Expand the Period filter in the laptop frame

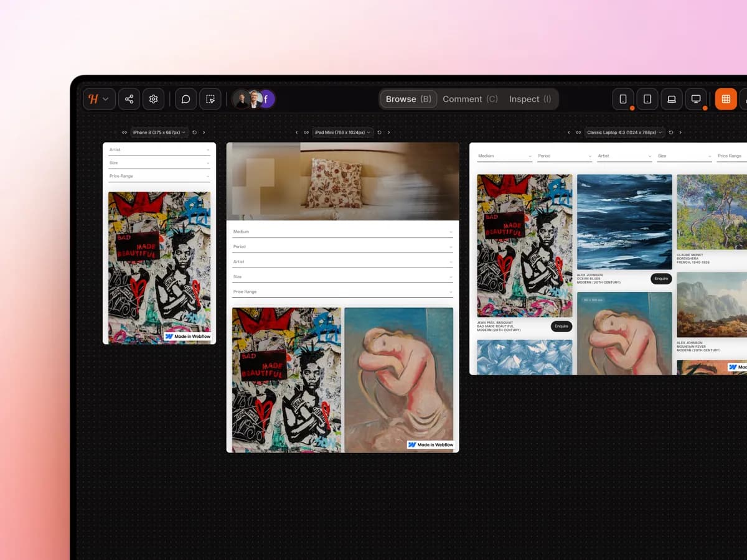(565, 156)
